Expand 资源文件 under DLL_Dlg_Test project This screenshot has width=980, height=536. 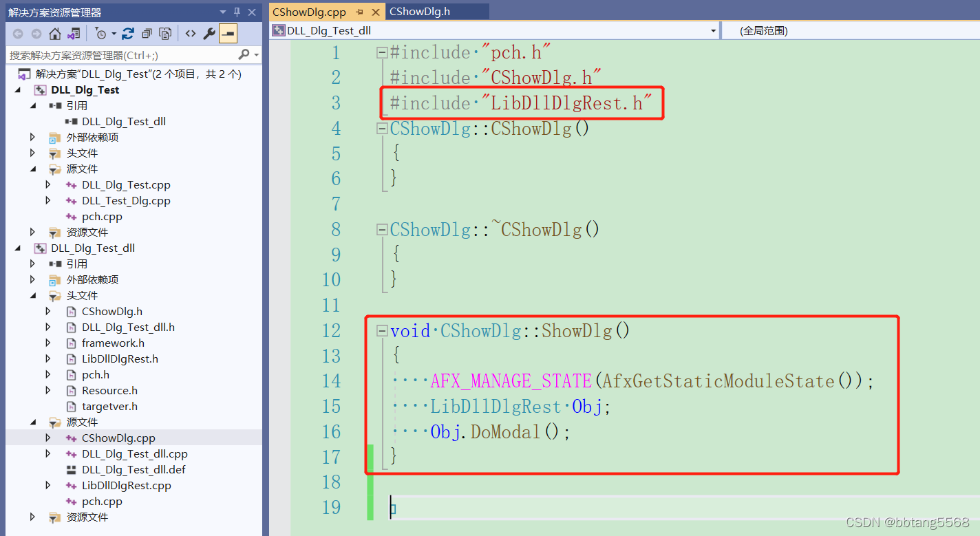pyautogui.click(x=33, y=233)
